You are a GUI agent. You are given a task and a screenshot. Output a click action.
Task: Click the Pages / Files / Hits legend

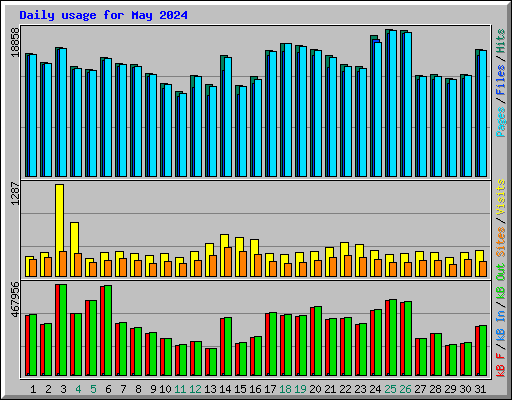[x=501, y=83]
